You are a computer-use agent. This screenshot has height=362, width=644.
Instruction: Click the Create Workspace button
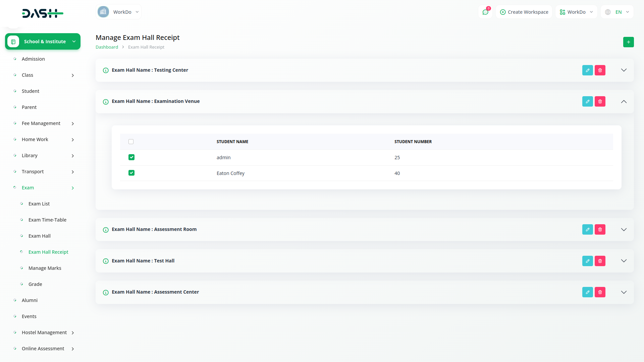(x=524, y=12)
